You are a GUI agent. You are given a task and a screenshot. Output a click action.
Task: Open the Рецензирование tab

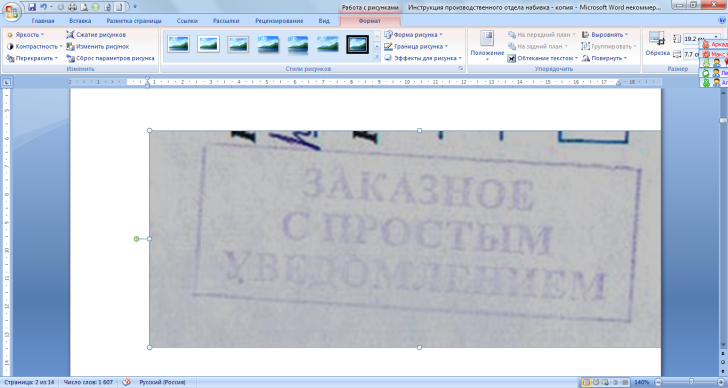tap(279, 21)
